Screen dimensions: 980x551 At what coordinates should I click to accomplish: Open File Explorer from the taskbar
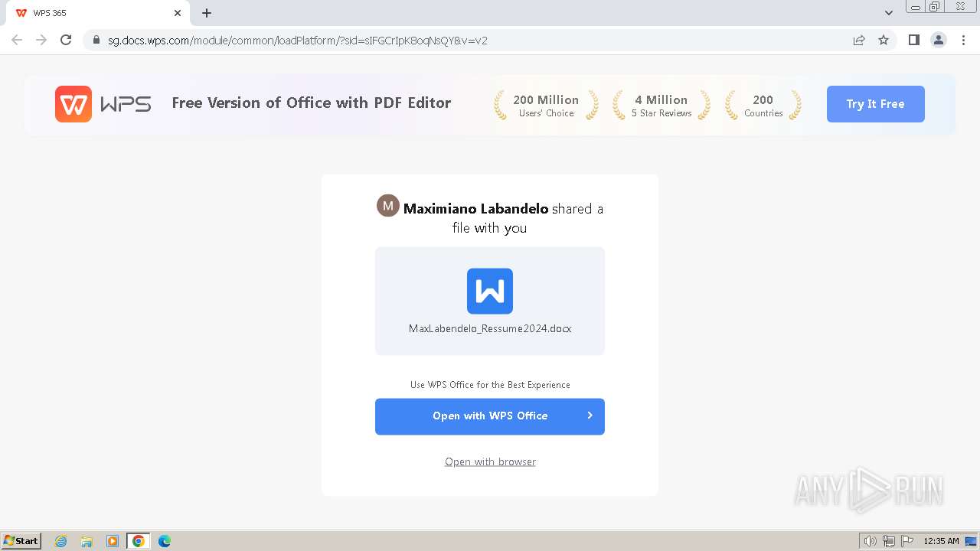(87, 541)
